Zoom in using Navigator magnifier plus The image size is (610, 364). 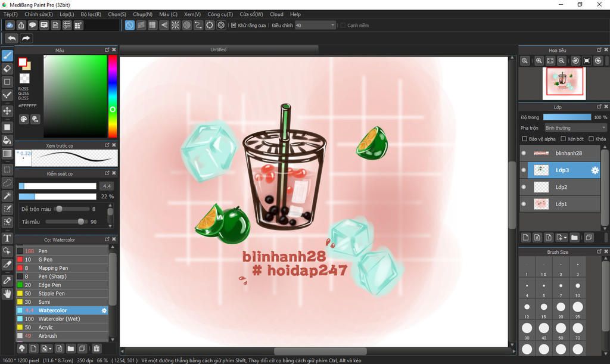pyautogui.click(x=539, y=61)
